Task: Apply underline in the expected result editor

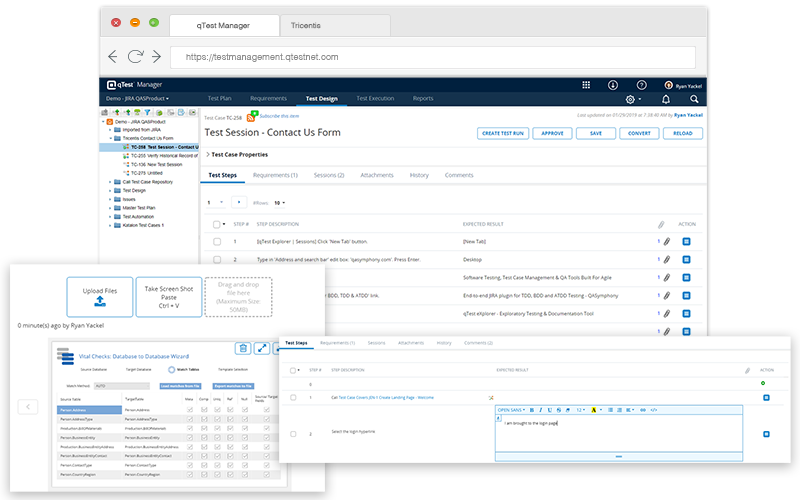Action: 549,410
